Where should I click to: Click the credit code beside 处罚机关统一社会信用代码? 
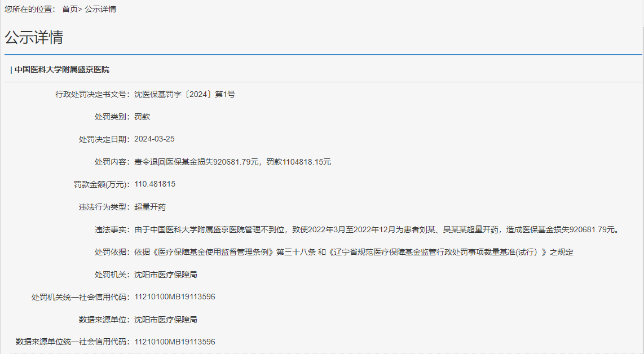click(x=174, y=297)
